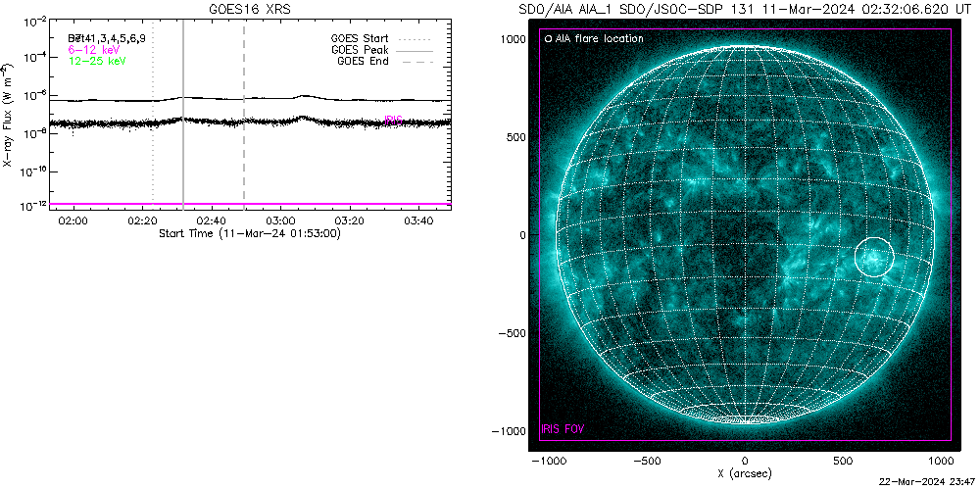Click the Start Time axis label

tap(249, 234)
